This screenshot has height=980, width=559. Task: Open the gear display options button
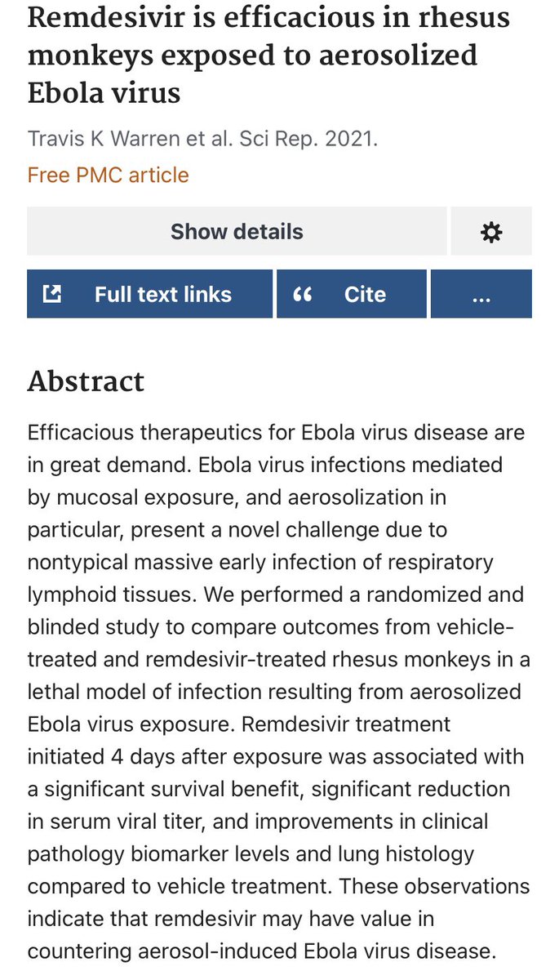(490, 232)
